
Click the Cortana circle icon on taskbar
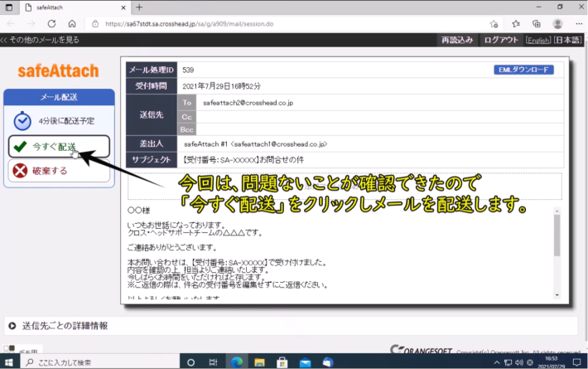coord(190,362)
